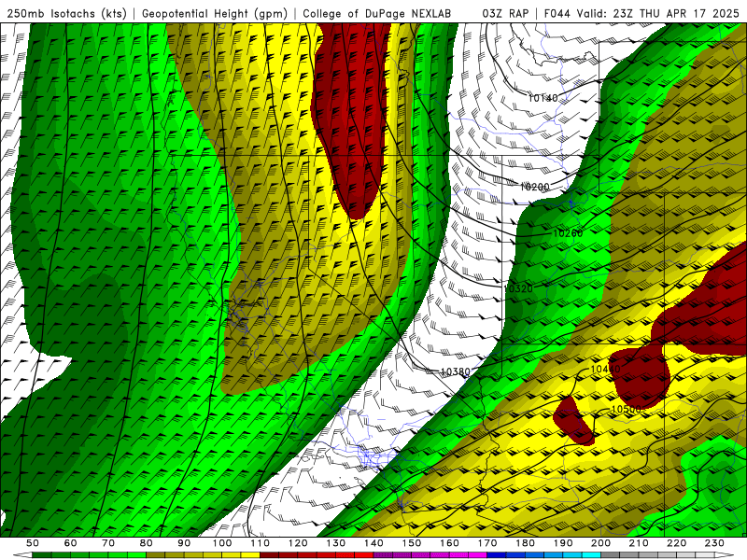Click the 230 value on the color scale
Screen dimensions: 747x560
coord(714,543)
